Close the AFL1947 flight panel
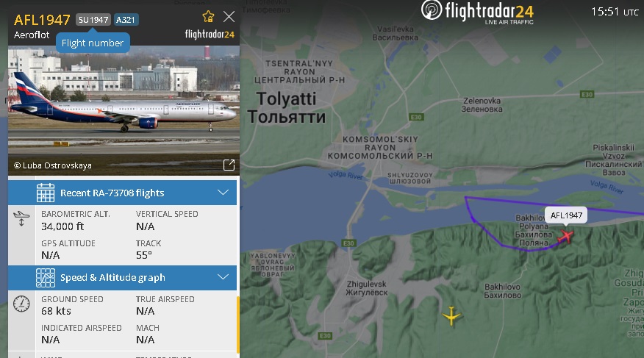 pyautogui.click(x=229, y=16)
